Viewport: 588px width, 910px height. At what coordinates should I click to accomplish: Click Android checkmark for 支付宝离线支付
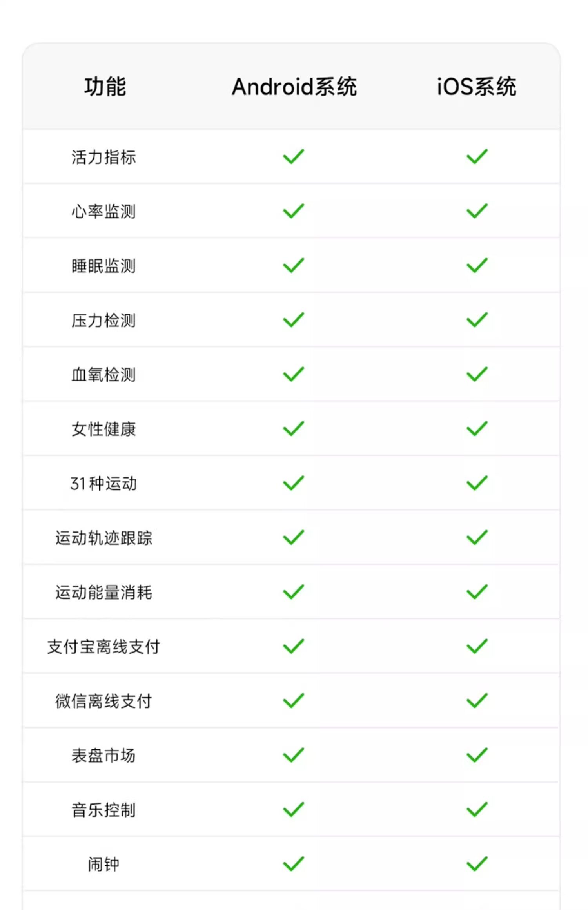pos(294,646)
